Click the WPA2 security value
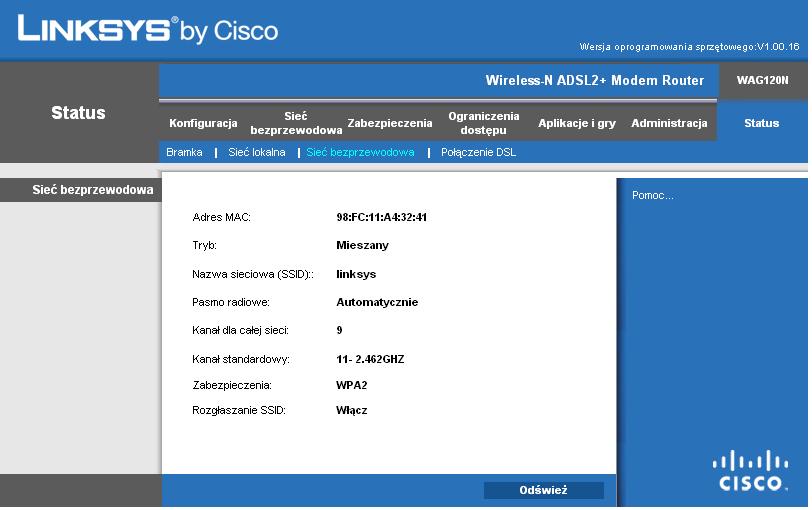Screen dimensions: 812x510 point(351,385)
